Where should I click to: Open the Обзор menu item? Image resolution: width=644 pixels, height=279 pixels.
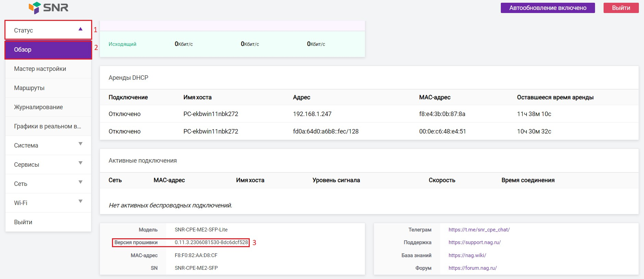(48, 50)
